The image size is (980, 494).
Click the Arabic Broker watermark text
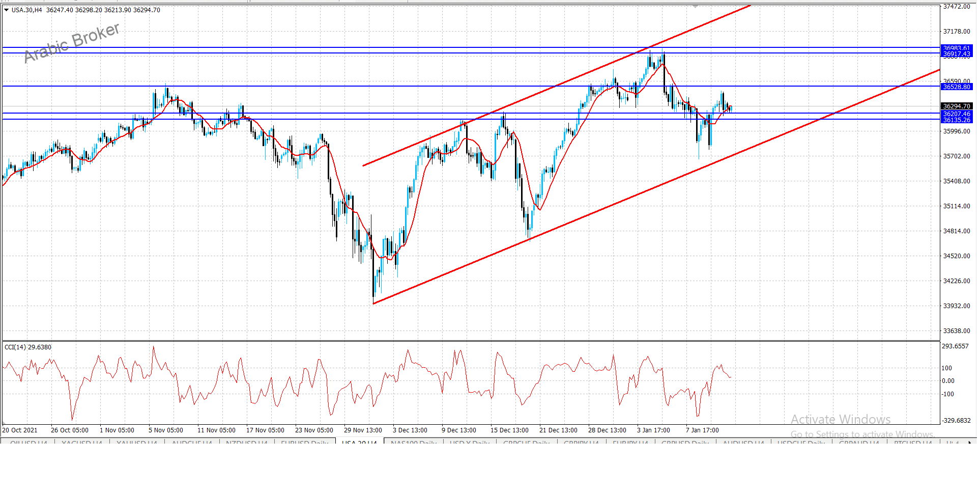(x=72, y=43)
